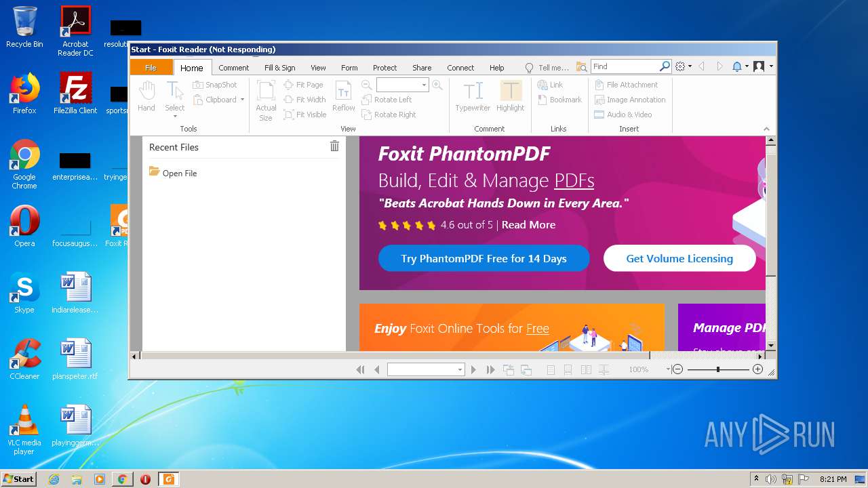Image resolution: width=868 pixels, height=488 pixels.
Task: Rotate Right the page
Action: pyautogui.click(x=389, y=115)
